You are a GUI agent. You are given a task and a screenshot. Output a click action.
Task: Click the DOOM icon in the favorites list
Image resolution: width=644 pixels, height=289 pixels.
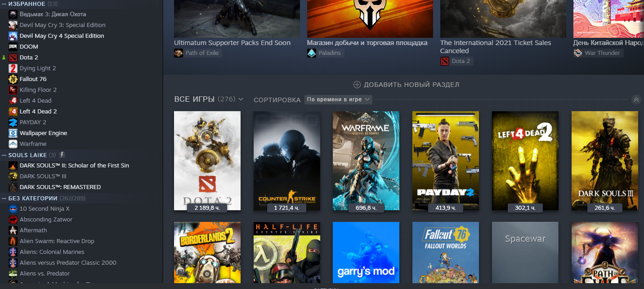coord(13,46)
